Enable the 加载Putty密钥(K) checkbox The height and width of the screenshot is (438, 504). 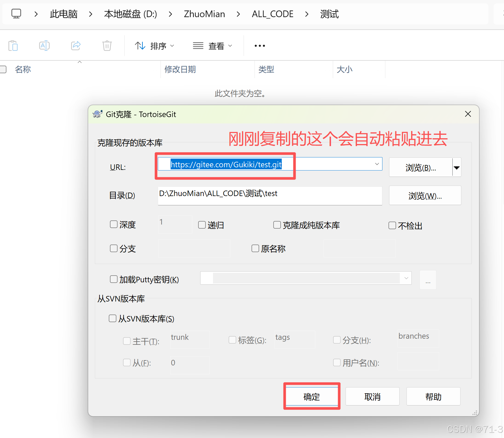pyautogui.click(x=114, y=279)
